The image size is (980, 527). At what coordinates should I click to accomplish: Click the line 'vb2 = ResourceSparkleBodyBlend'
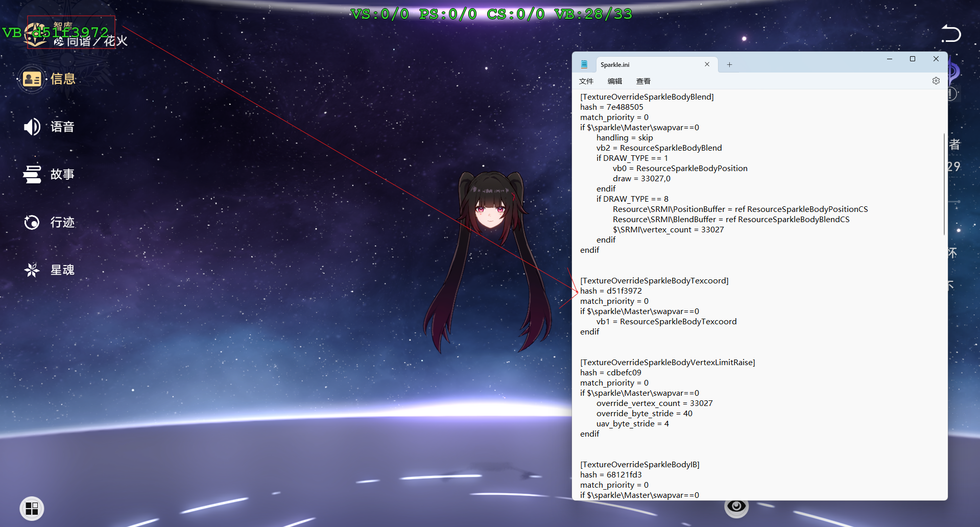click(659, 148)
